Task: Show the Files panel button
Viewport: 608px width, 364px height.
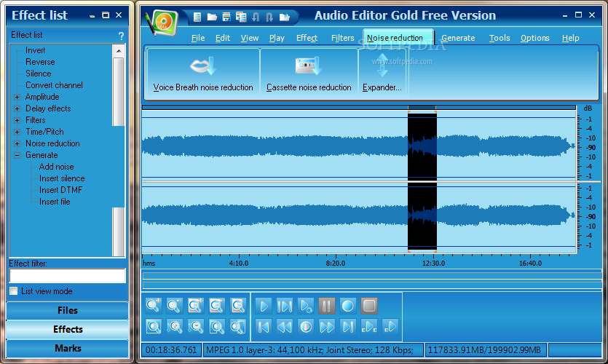Action: [x=68, y=311]
